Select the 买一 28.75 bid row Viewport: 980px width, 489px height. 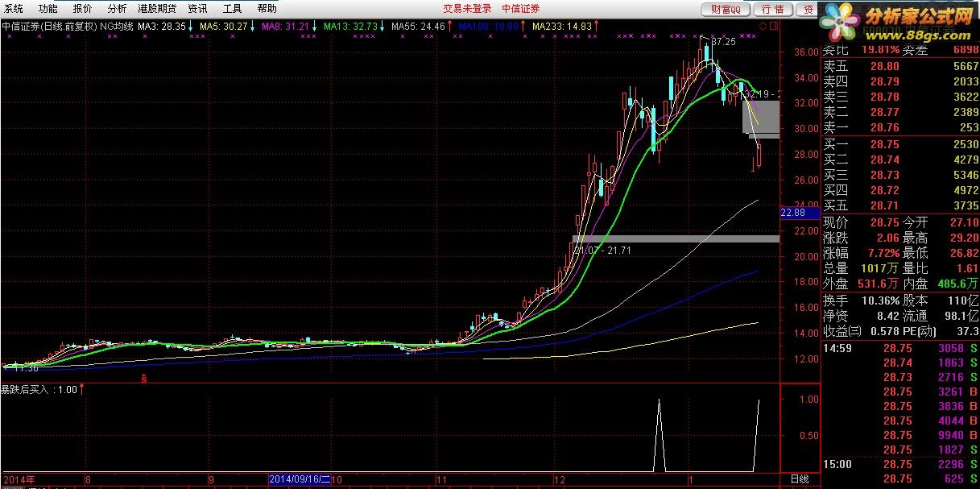click(x=900, y=144)
